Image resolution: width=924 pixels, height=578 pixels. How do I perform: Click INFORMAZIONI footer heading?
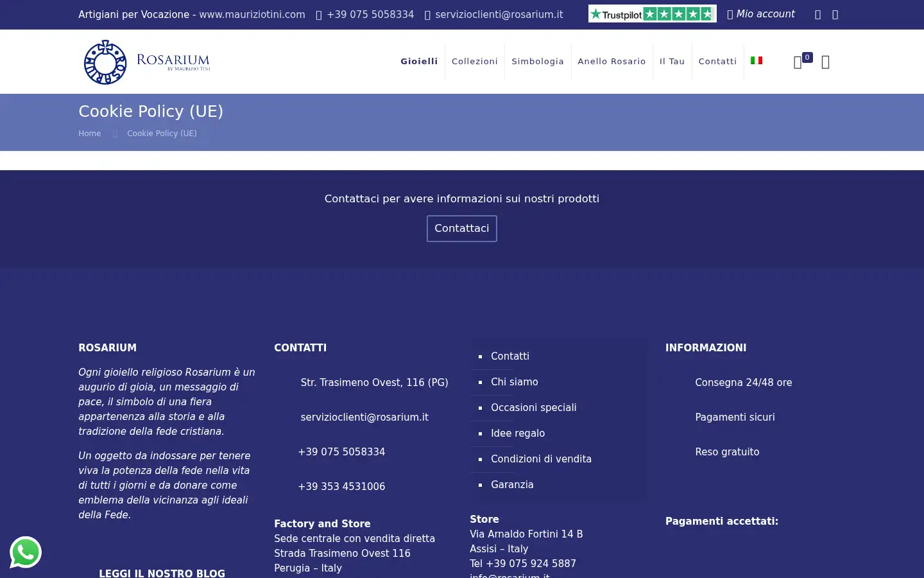click(x=706, y=348)
